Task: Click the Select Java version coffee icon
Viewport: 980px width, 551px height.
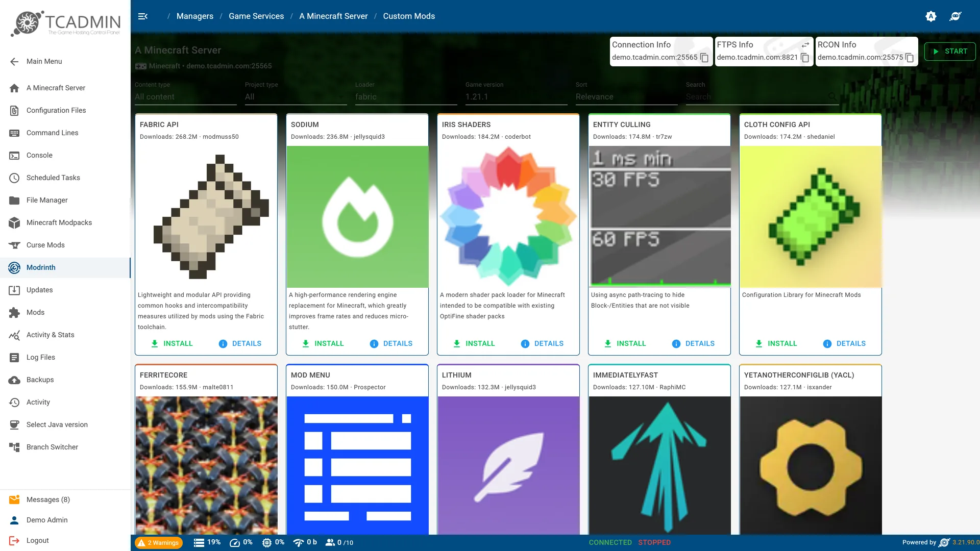Action: click(14, 424)
